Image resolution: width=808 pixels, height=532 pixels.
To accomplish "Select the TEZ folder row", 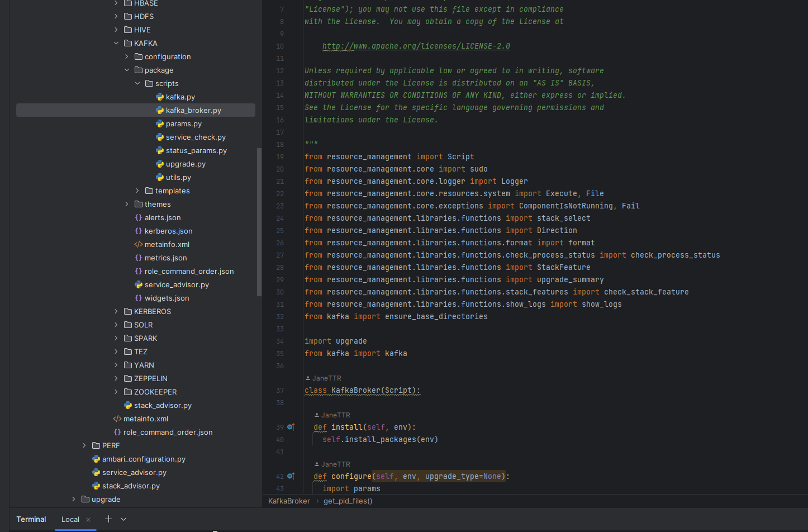I will [136, 351].
